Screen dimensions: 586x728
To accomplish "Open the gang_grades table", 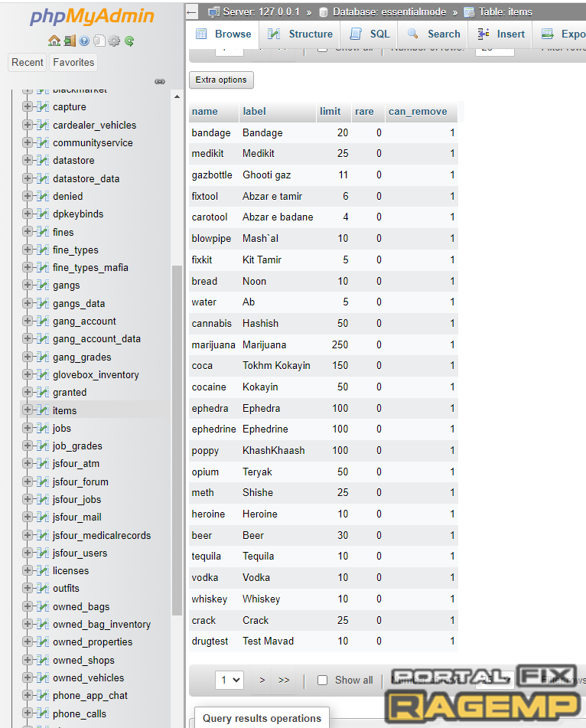I will pos(82,357).
